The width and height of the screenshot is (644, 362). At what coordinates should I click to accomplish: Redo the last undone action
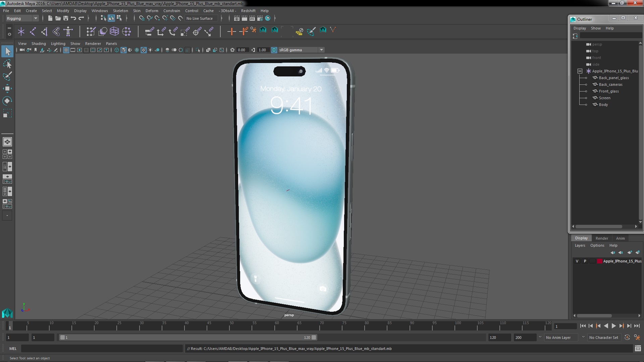(x=81, y=18)
